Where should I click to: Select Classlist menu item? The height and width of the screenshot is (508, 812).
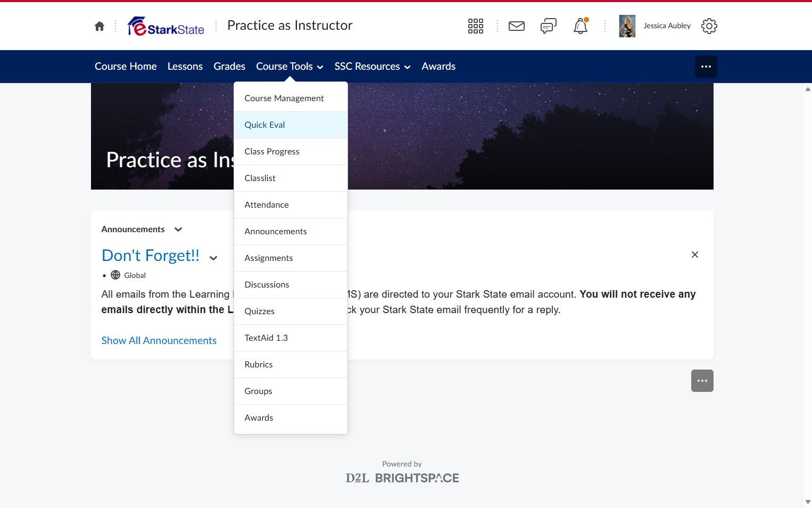tap(291, 178)
